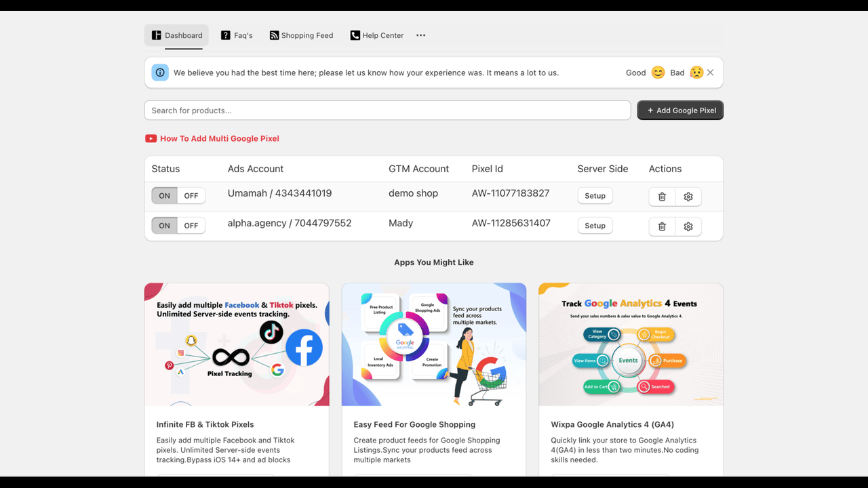Open the Faq's tab

pyautogui.click(x=237, y=35)
